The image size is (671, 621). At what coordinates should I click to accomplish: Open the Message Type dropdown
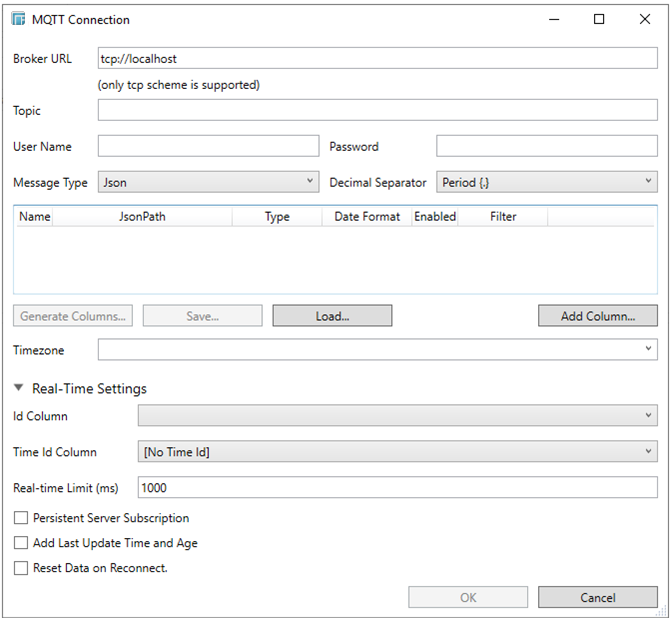tap(208, 183)
